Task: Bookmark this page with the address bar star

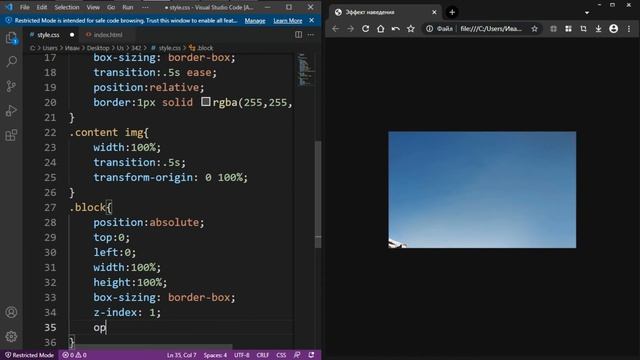Action: pyautogui.click(x=534, y=29)
